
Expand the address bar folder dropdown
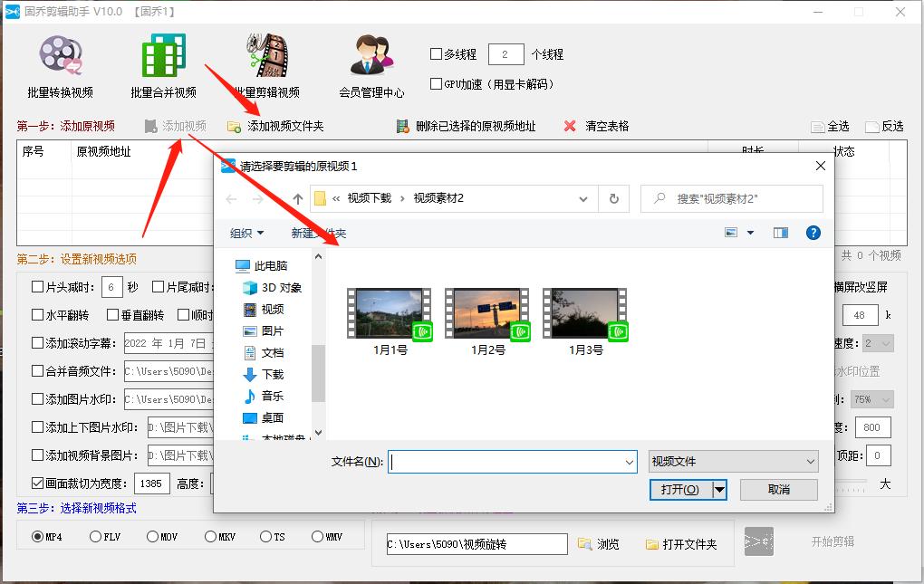(x=584, y=198)
